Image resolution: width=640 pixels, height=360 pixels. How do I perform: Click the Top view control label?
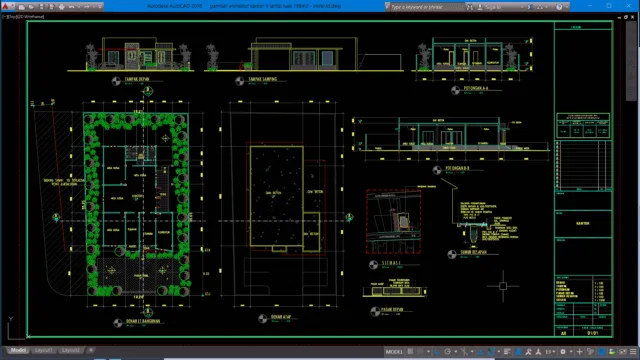(12, 17)
